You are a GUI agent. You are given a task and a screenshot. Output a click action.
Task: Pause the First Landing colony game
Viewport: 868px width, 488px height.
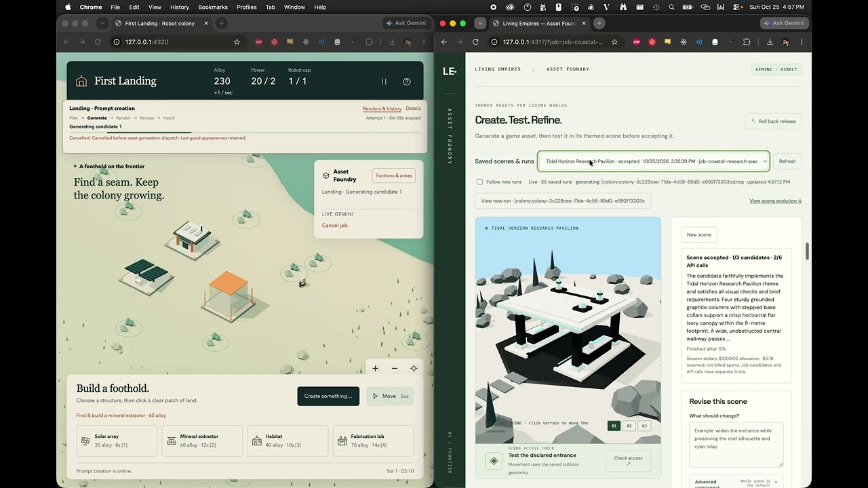coord(384,81)
